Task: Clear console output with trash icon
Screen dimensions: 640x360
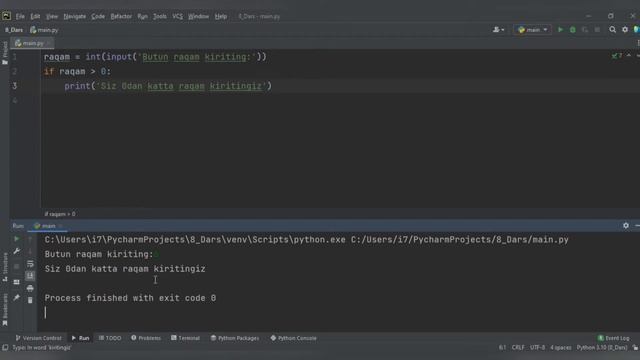Action: pyautogui.click(x=30, y=300)
